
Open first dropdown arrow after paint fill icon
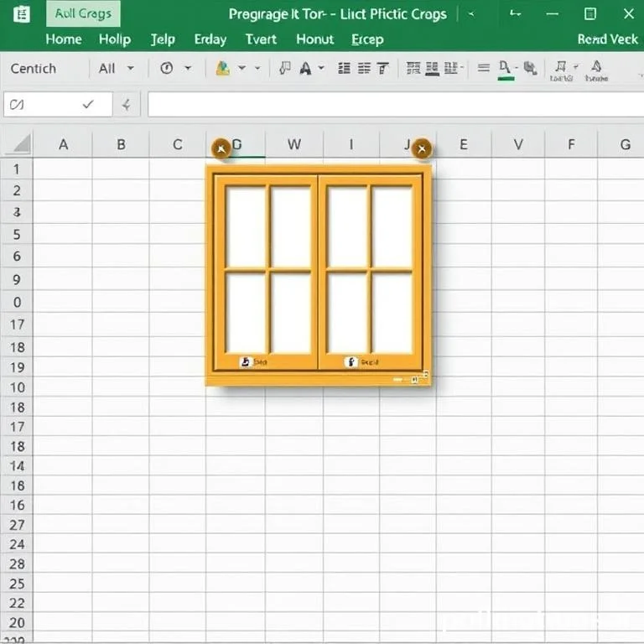tap(241, 68)
